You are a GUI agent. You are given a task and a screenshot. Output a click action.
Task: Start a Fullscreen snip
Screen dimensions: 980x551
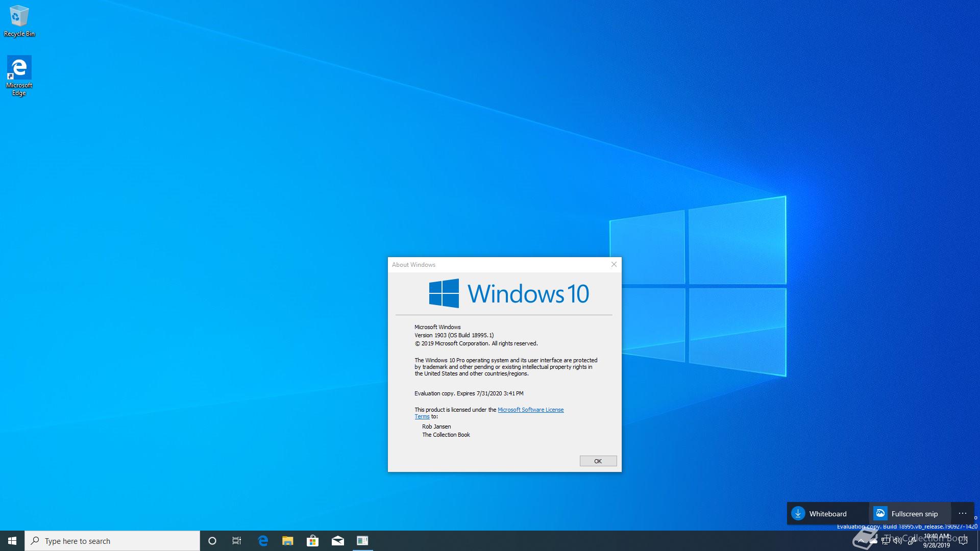coord(910,513)
